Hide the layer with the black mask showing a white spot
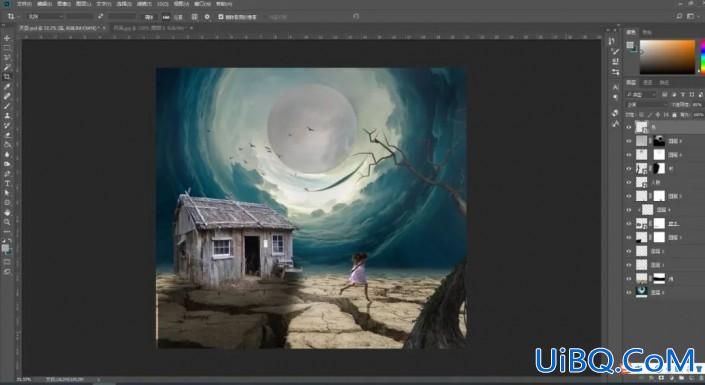The image size is (705, 385). pyautogui.click(x=629, y=141)
